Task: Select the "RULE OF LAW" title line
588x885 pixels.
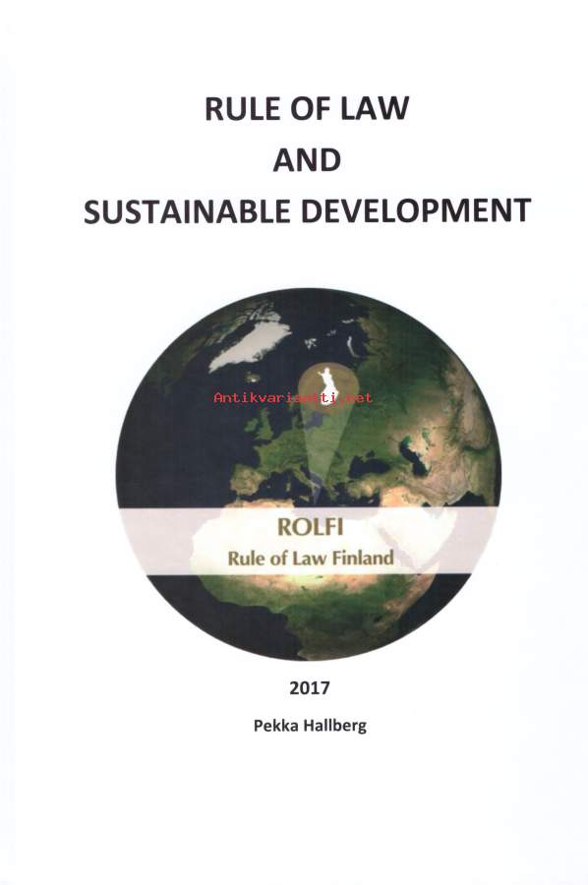Action: tap(307, 108)
